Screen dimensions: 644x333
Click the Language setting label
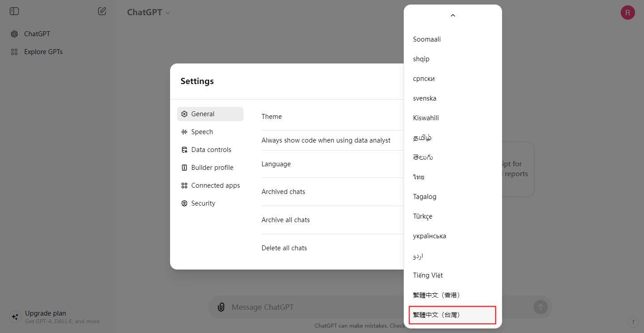tap(276, 164)
